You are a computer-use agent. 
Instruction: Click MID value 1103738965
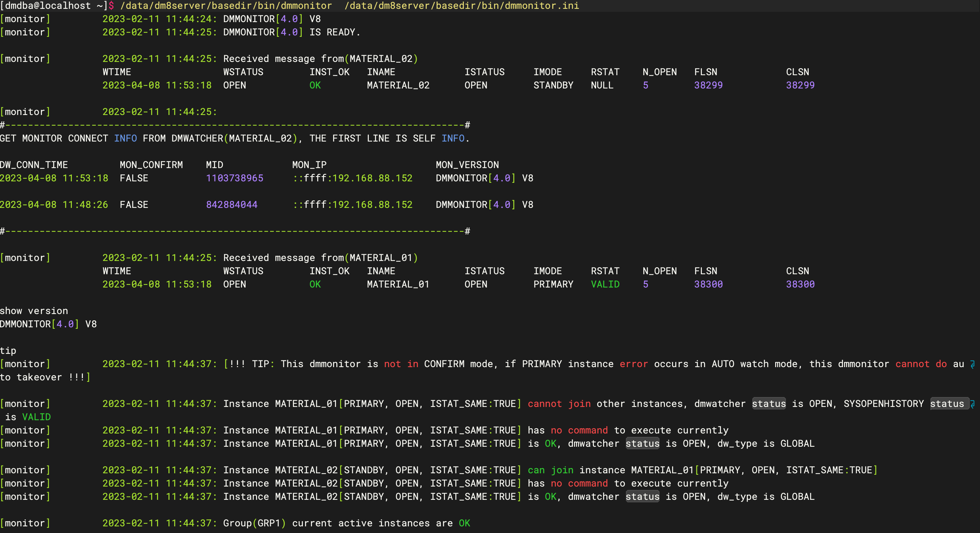235,178
